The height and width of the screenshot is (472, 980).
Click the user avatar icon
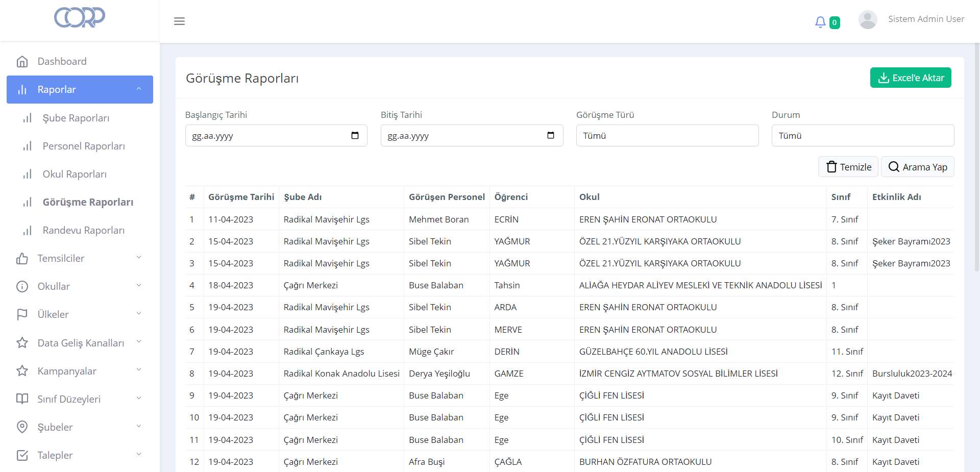pyautogui.click(x=867, y=20)
